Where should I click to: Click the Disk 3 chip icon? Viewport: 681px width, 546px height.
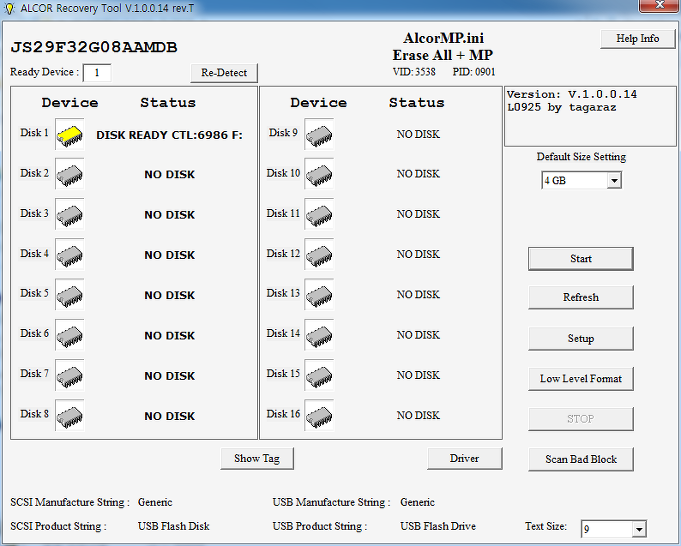(x=70, y=215)
